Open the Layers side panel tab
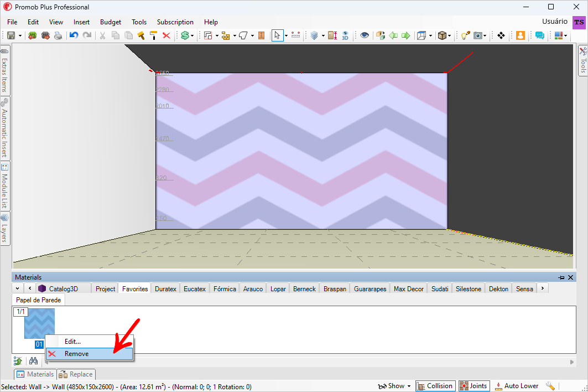Image resolution: width=588 pixels, height=392 pixels. (4, 229)
